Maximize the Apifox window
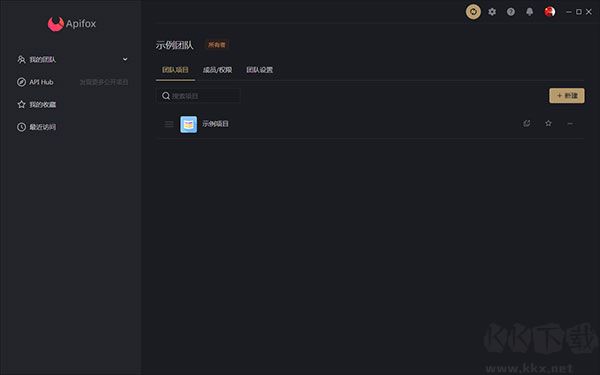Image resolution: width=600 pixels, height=375 pixels. pos(579,12)
